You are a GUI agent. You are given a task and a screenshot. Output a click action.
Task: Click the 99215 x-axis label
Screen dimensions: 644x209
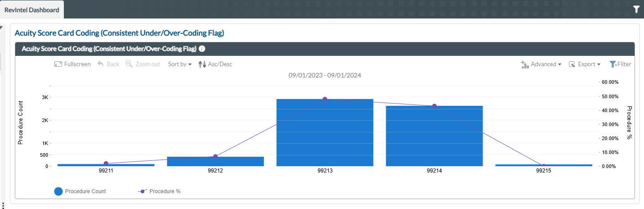tap(544, 171)
